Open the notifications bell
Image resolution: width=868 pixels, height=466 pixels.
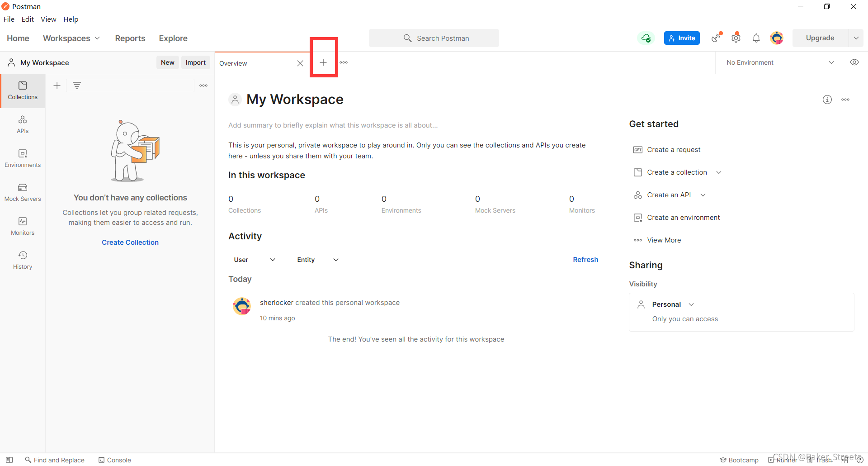coord(756,38)
